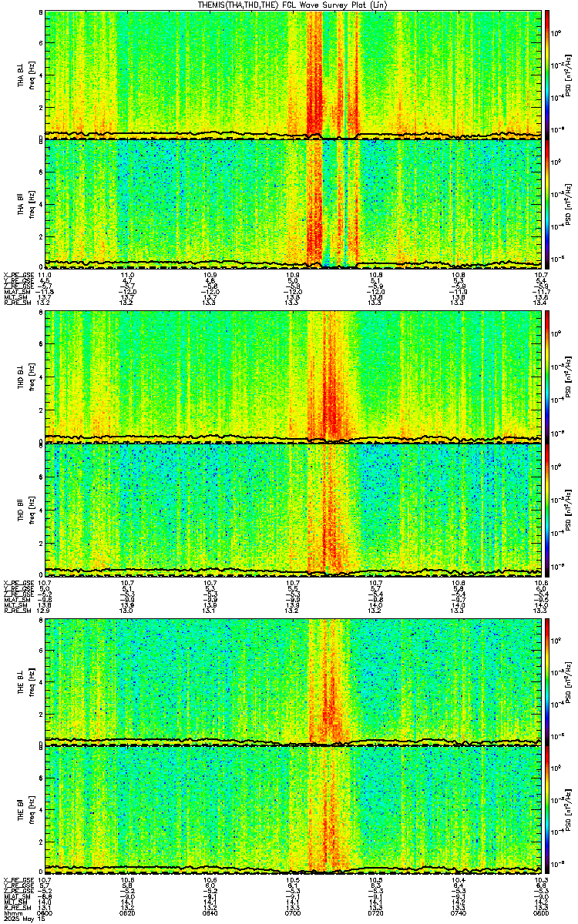This screenshot has height=924, width=578.
Task: Click the color bar beside THE B-parallel panel
Action: click(x=547, y=809)
